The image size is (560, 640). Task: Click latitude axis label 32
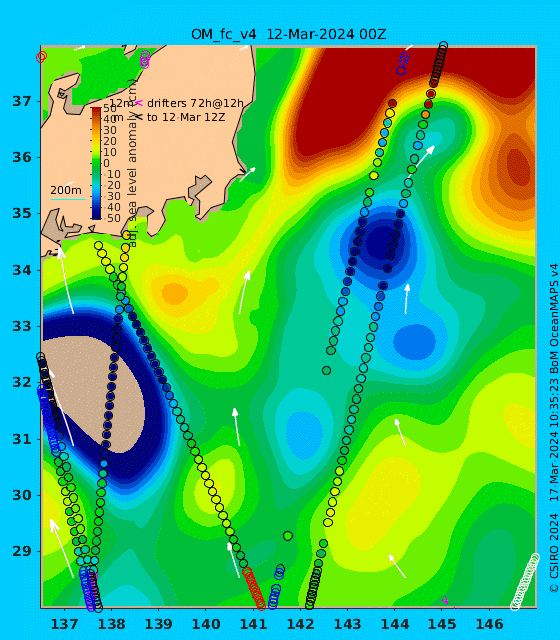(22, 382)
